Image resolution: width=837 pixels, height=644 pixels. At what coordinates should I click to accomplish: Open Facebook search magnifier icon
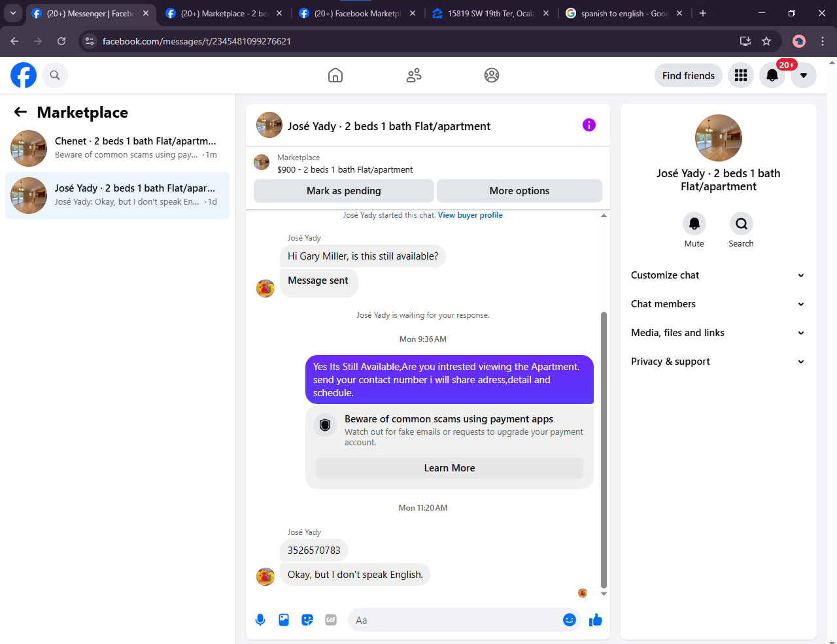tap(55, 75)
